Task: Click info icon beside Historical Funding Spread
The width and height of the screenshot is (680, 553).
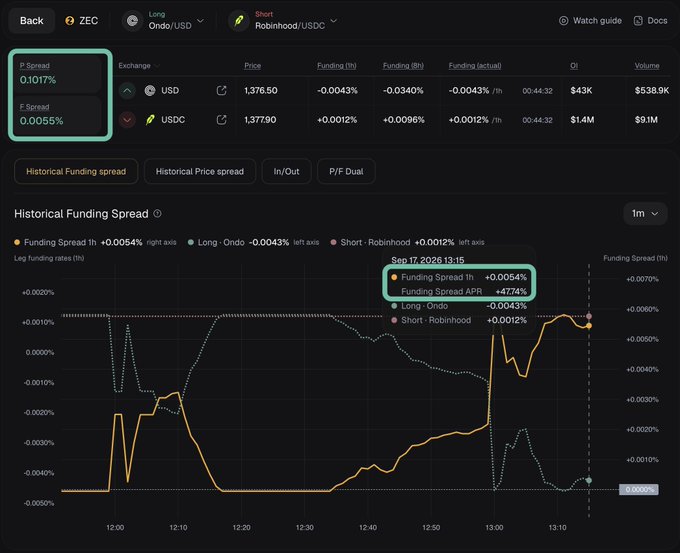Action: [157, 213]
